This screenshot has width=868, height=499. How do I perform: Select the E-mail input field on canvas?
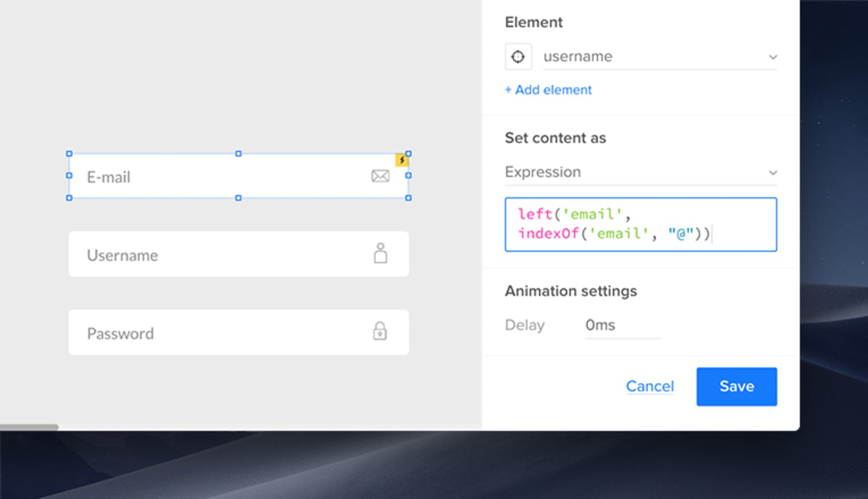click(219, 177)
